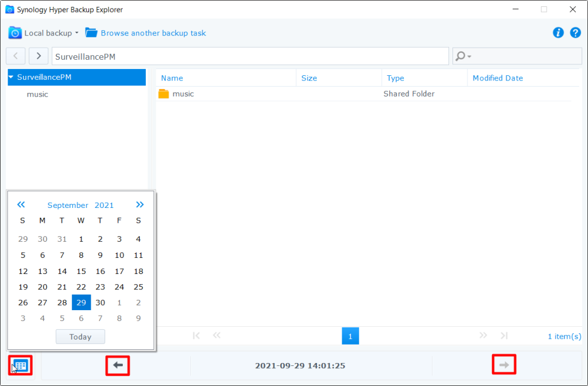Select the SurveillancePM root tree item
The width and height of the screenshot is (588, 386).
point(77,78)
